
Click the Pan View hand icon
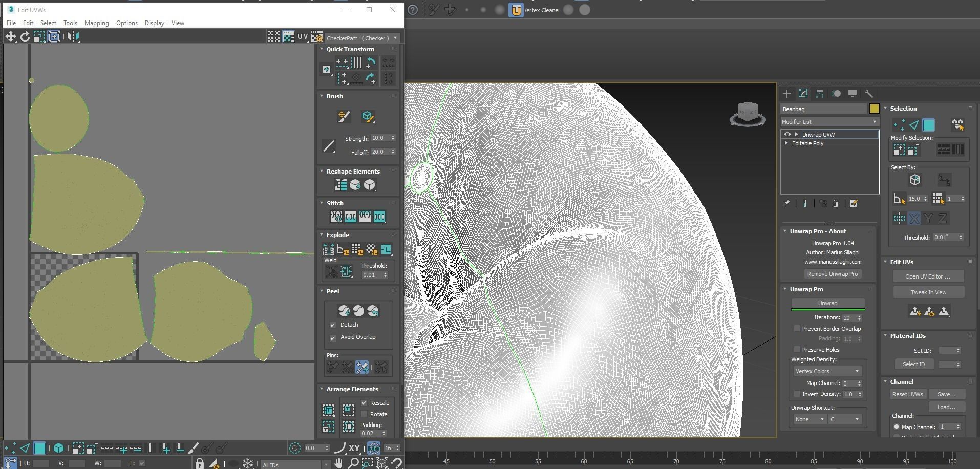click(x=338, y=463)
